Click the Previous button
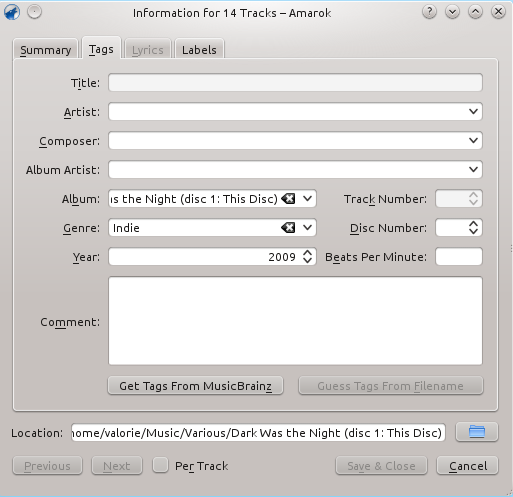513x497 pixels. click(x=47, y=465)
